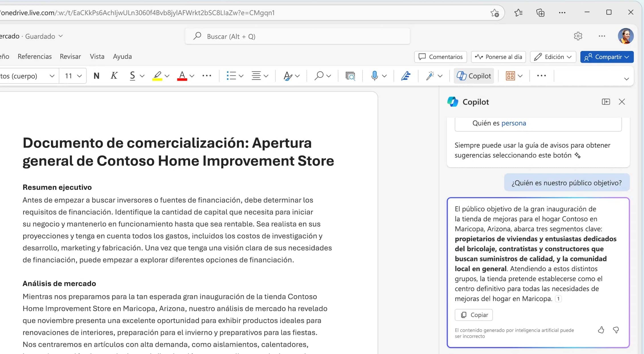
Task: Click the Find magnifier icon in ribbon
Action: pos(319,76)
